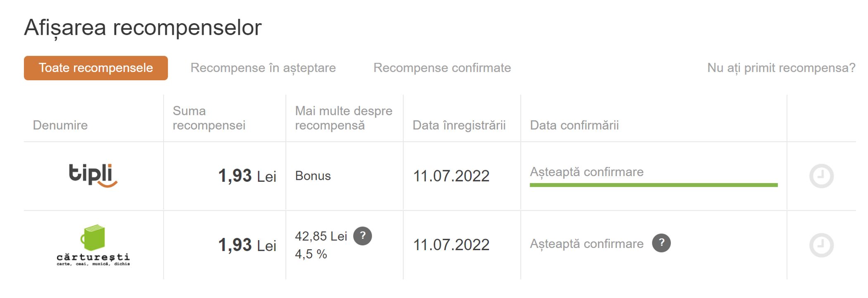Viewport: 868px width, 298px height.
Task: Switch to Recompense în așteptare tab
Action: click(263, 68)
